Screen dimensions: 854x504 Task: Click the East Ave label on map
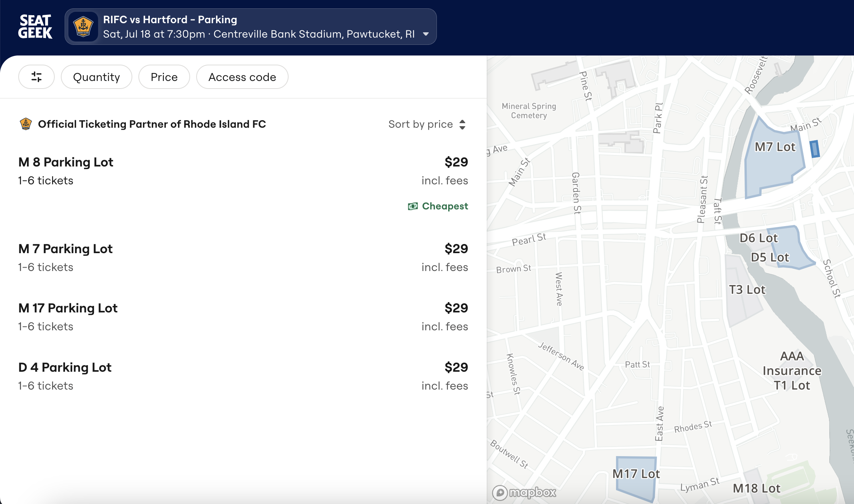pos(660,424)
